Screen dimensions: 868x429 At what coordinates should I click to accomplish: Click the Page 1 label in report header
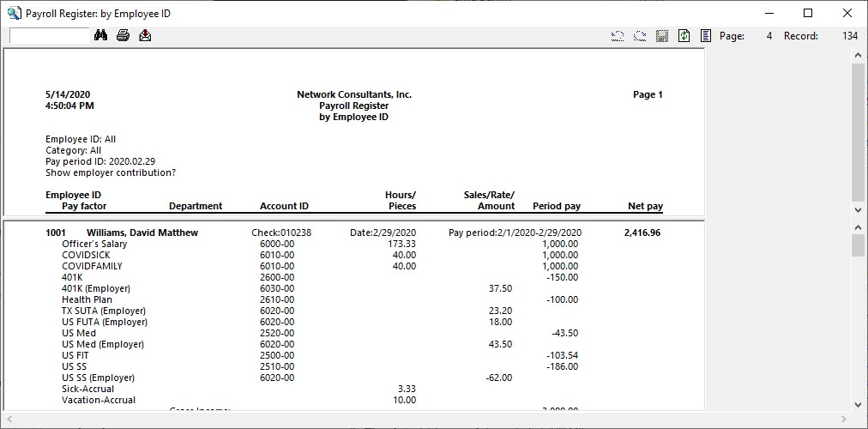click(648, 94)
